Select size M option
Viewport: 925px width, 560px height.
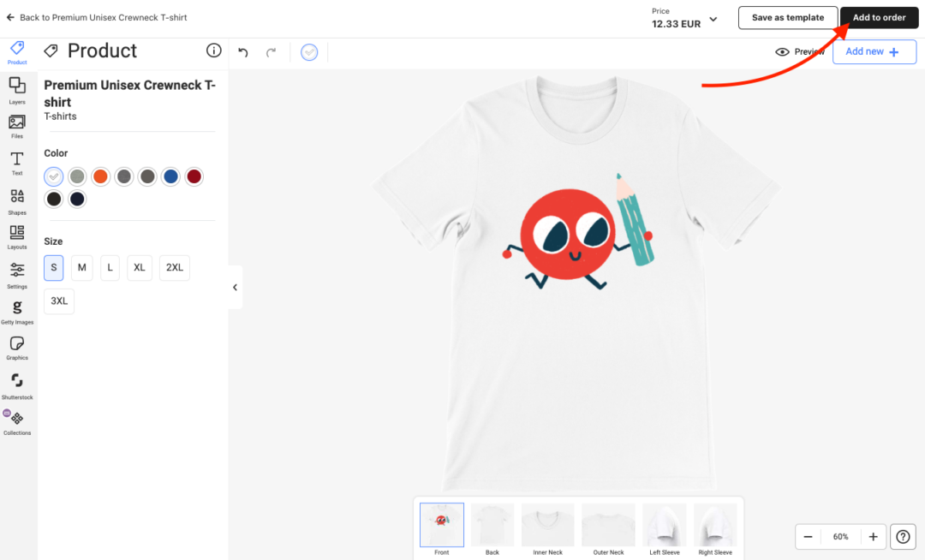[x=82, y=267]
